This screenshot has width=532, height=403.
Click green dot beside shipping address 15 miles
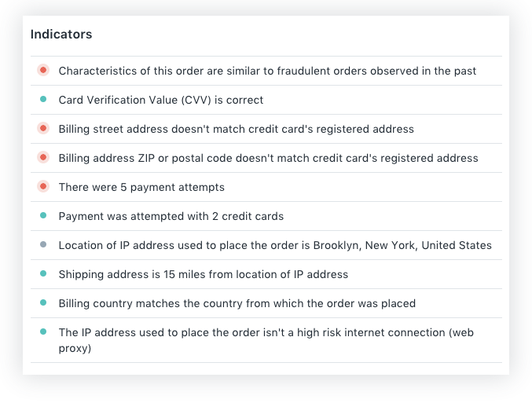pyautogui.click(x=43, y=273)
